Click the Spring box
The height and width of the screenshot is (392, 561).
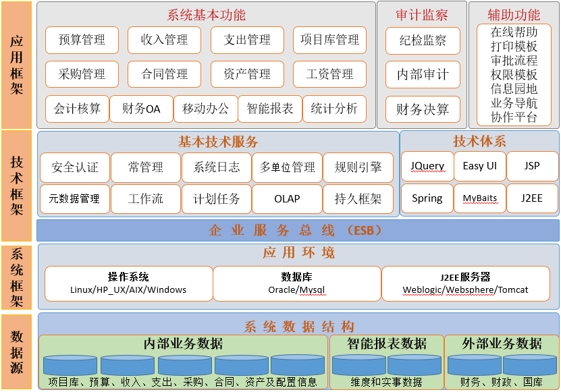(427, 198)
